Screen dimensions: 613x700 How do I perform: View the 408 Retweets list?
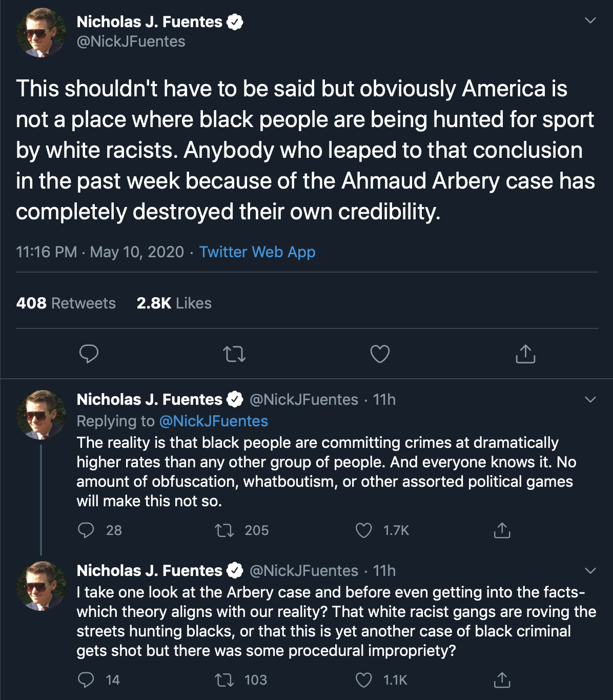66,303
